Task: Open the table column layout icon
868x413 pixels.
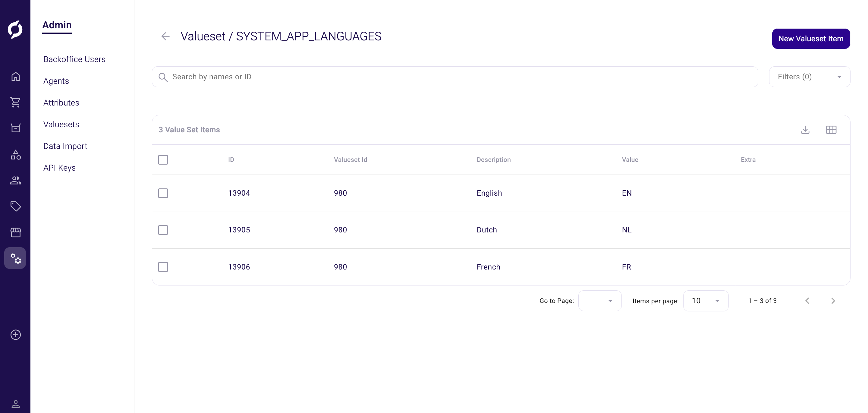Action: click(x=831, y=130)
